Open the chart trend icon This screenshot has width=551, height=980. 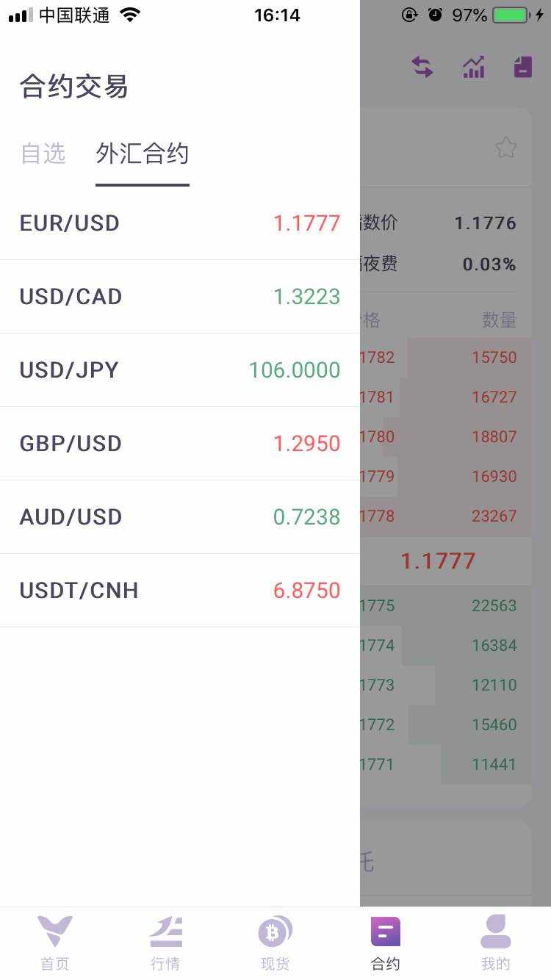(x=473, y=68)
